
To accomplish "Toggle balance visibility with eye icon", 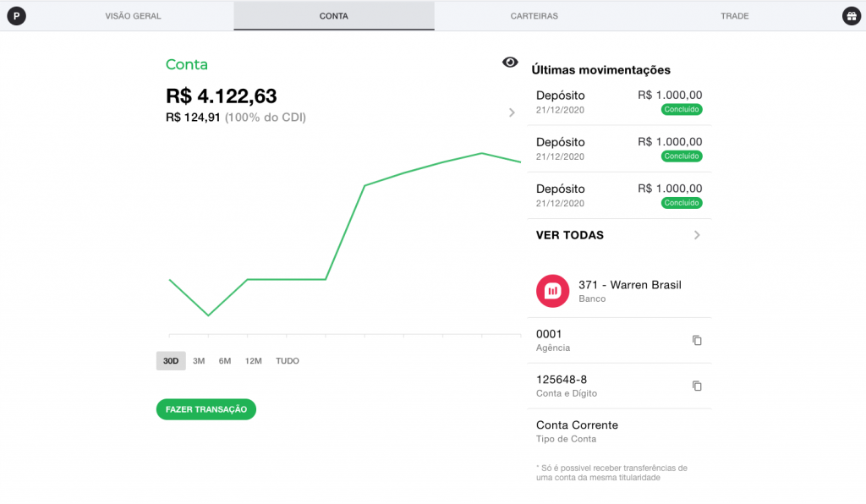I will point(510,63).
